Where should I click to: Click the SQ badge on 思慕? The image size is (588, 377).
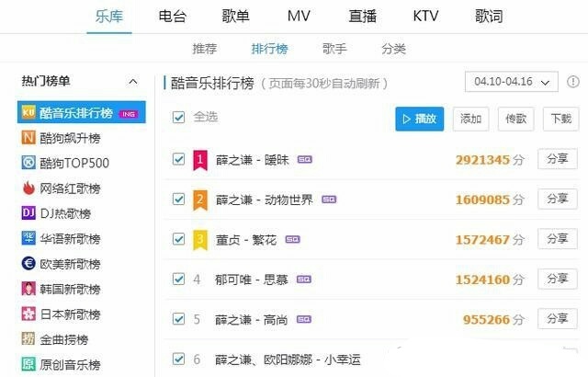click(304, 280)
